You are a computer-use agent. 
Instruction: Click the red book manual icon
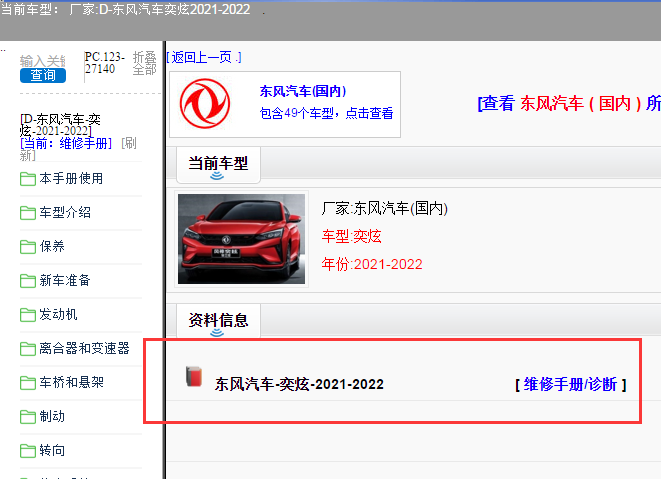coord(194,376)
